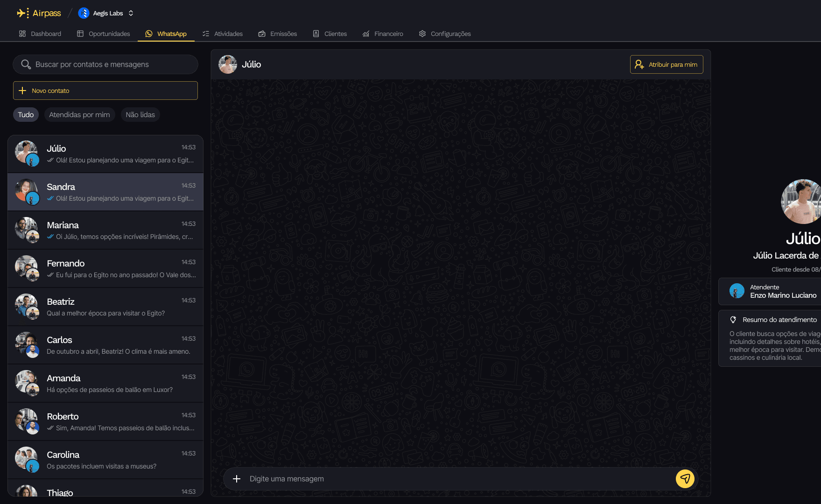Open the Dashboard tab
The width and height of the screenshot is (821, 504).
click(x=40, y=34)
